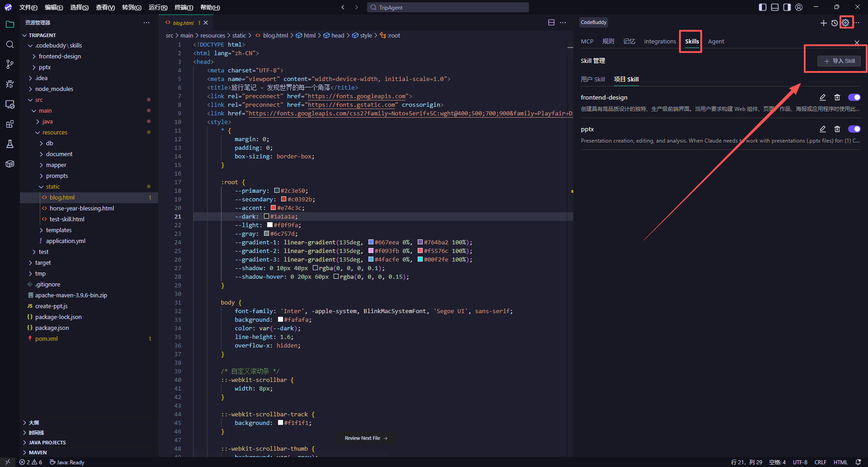Click errors and warnings count in status bar

(x=31, y=462)
